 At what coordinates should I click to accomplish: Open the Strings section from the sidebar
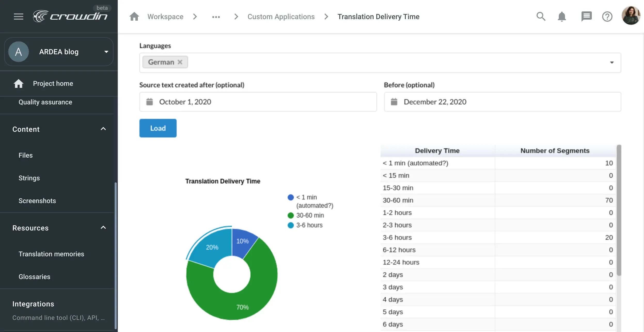click(29, 178)
